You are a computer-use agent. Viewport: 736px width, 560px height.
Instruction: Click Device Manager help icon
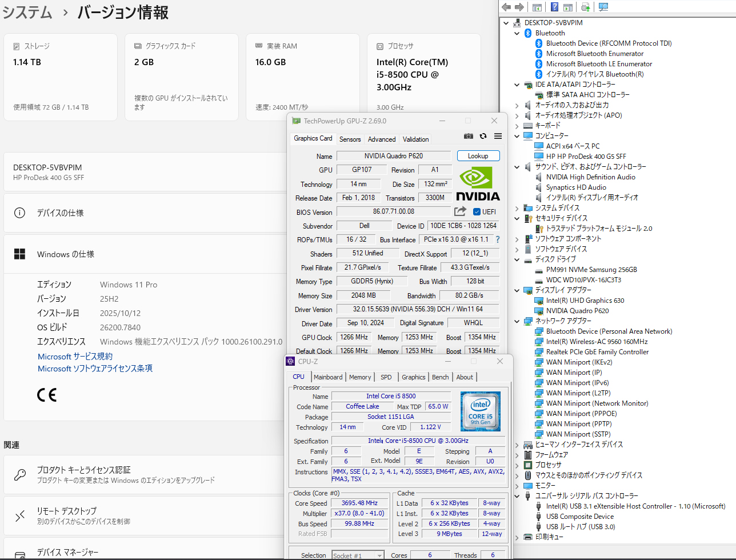tap(554, 7)
